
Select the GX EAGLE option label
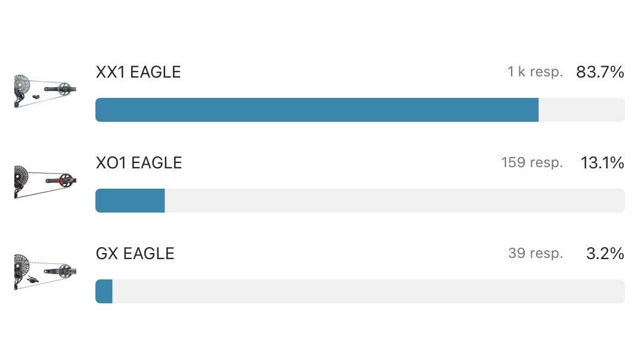[x=135, y=254]
